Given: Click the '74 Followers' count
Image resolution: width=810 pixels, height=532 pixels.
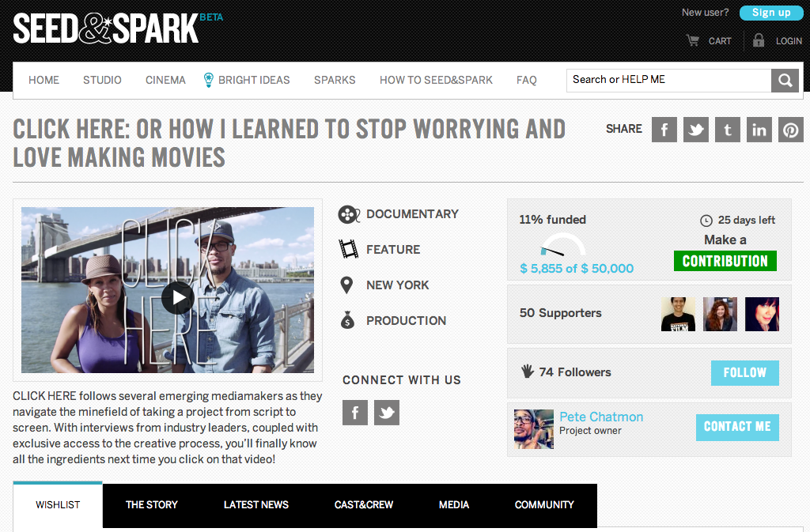Looking at the screenshot, I should click(575, 372).
